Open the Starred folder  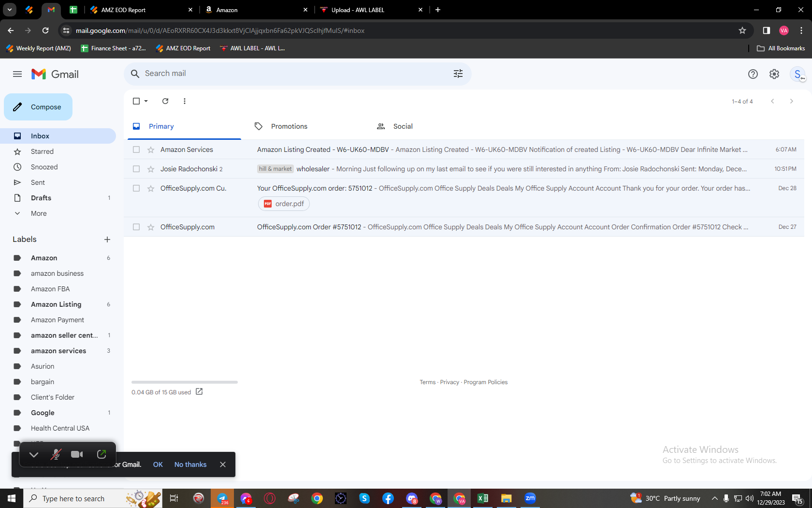(58, 151)
